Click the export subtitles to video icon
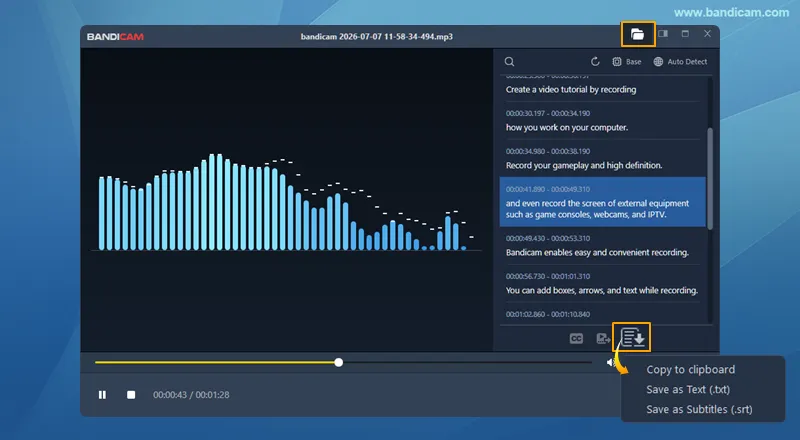The height and width of the screenshot is (440, 800). coord(603,338)
